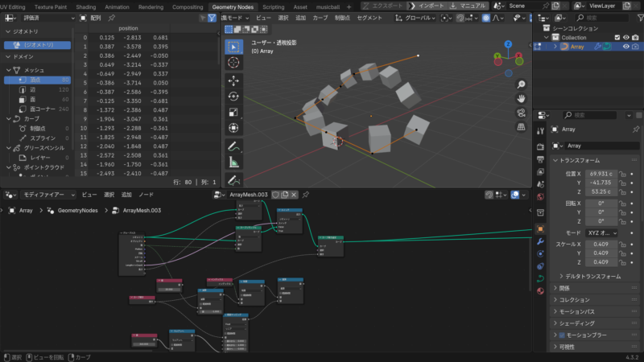Click fake user shield for ArrayMesh.003
Viewport: 644px width, 362px height.
(x=275, y=195)
